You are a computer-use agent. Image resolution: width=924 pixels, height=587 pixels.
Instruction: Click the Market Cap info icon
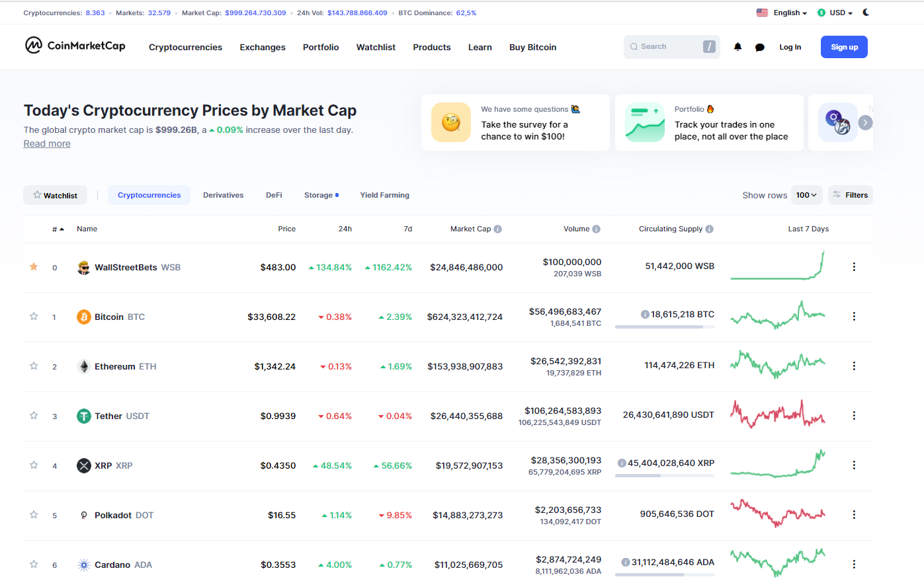(x=498, y=229)
